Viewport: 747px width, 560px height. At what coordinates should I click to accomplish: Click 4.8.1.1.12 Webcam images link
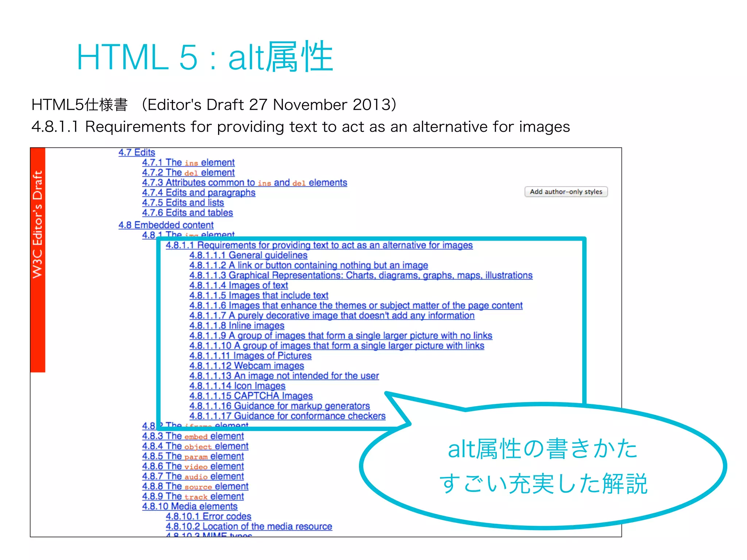coord(247,366)
